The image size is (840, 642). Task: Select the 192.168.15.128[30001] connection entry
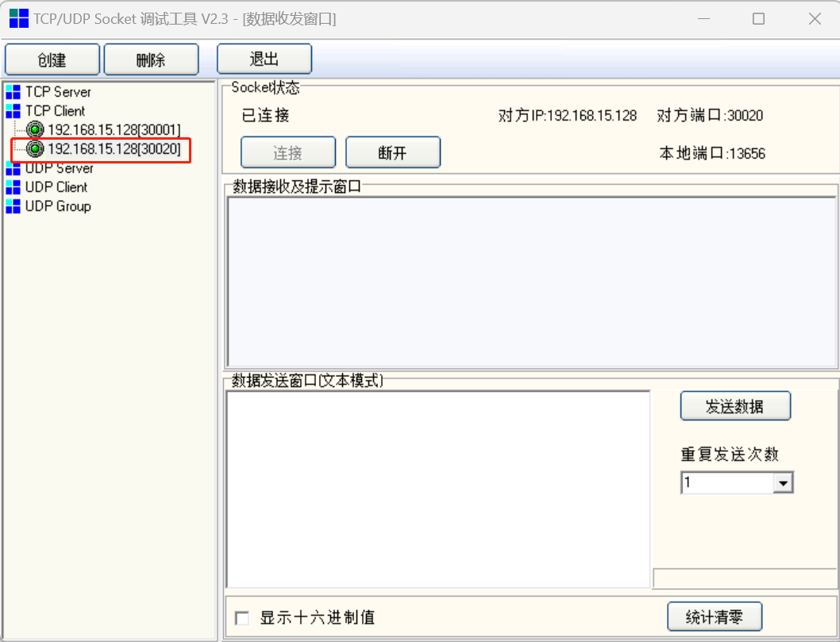(x=114, y=129)
